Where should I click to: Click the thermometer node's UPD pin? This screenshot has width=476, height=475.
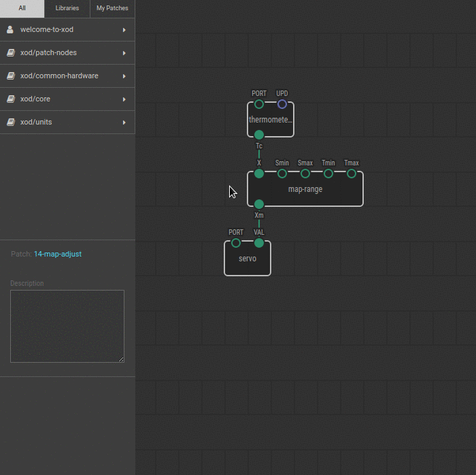click(x=282, y=104)
